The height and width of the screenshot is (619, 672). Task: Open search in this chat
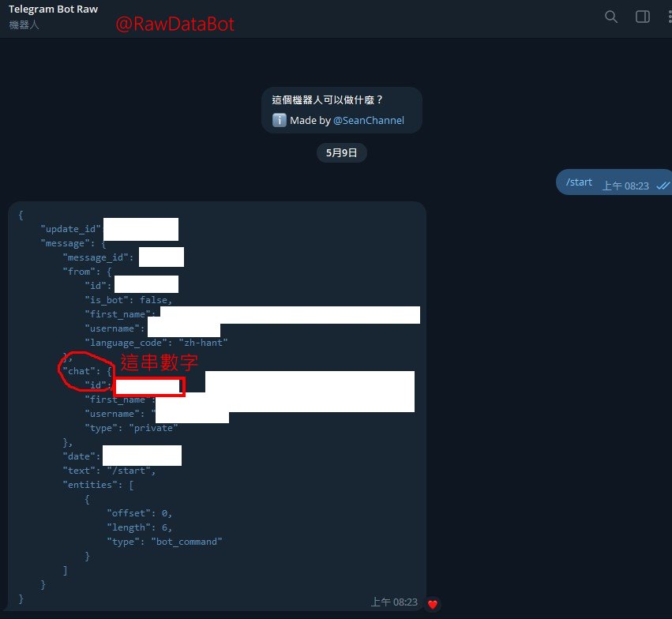[x=610, y=17]
